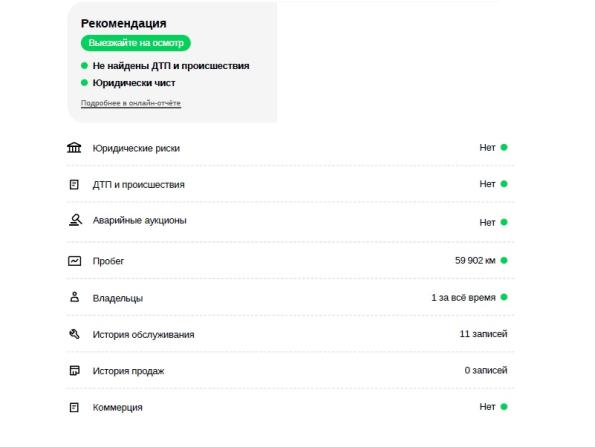Click the Юридически чист bullet text
The width and height of the screenshot is (595, 447).
pyautogui.click(x=134, y=83)
